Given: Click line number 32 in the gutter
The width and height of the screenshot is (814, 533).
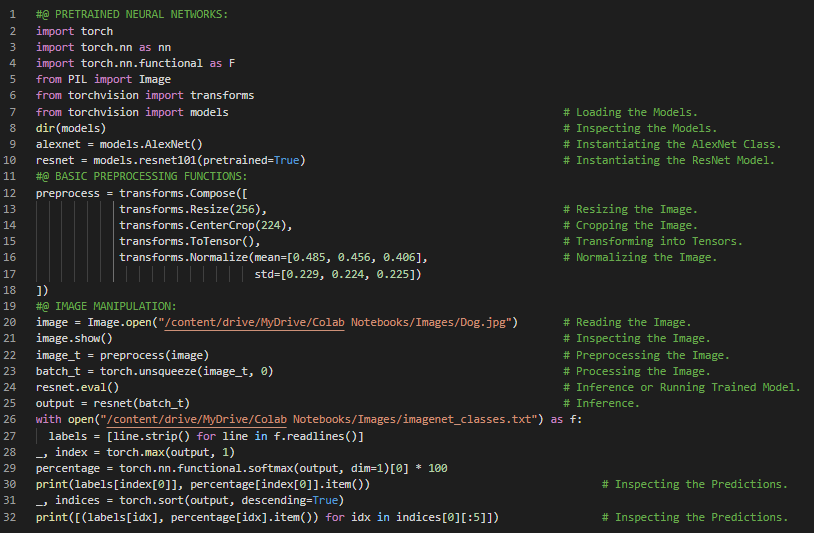Looking at the screenshot, I should point(11,516).
